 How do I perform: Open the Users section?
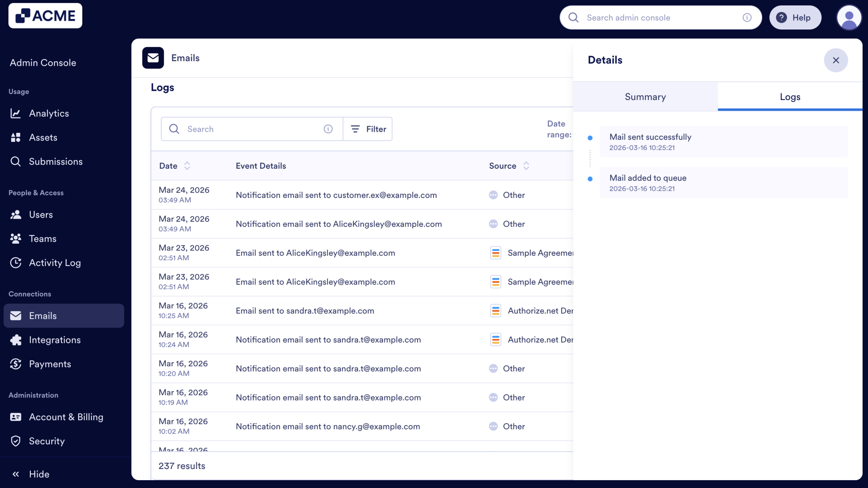coord(41,214)
